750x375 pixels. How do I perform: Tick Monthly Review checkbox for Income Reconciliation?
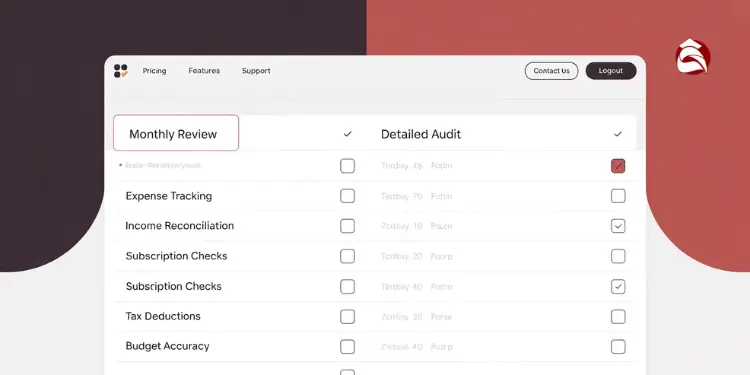point(347,226)
